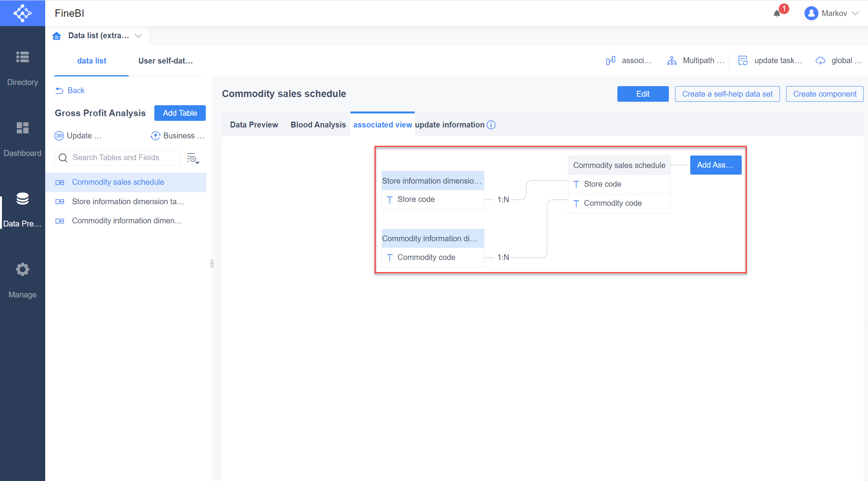This screenshot has width=868, height=481.
Task: Select the associated view tab
Action: (x=382, y=125)
